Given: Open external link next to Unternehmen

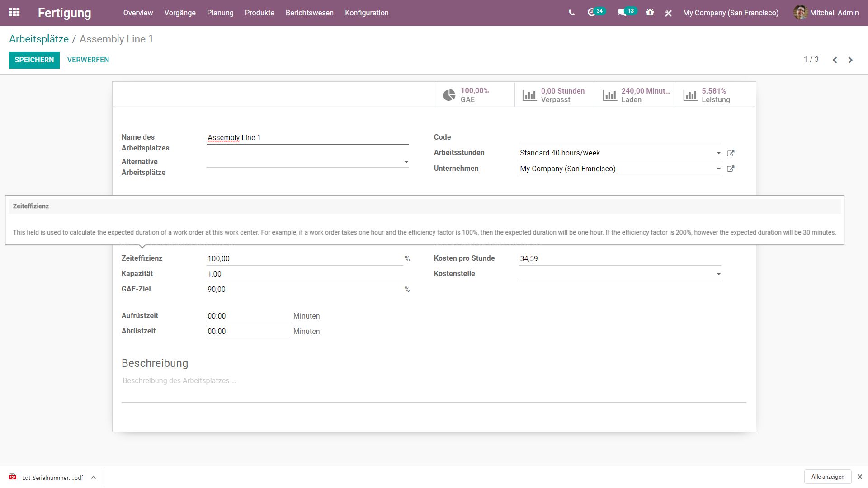Looking at the screenshot, I should (731, 169).
